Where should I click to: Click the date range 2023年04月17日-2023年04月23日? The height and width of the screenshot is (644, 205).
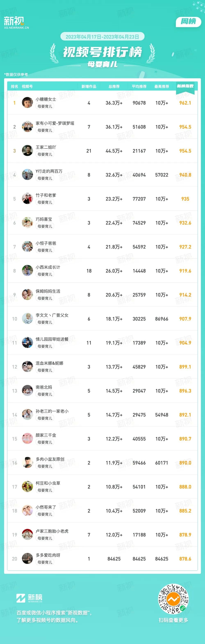102,37
